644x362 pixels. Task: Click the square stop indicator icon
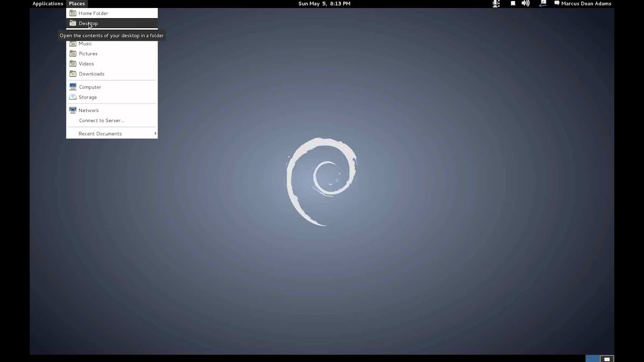(x=513, y=4)
